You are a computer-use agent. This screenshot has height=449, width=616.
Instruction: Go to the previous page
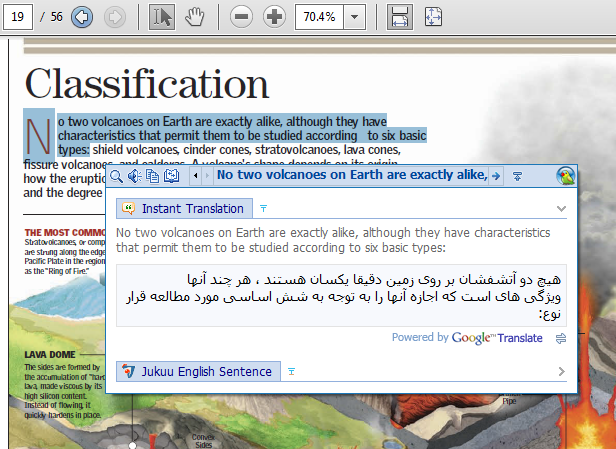pos(82,17)
